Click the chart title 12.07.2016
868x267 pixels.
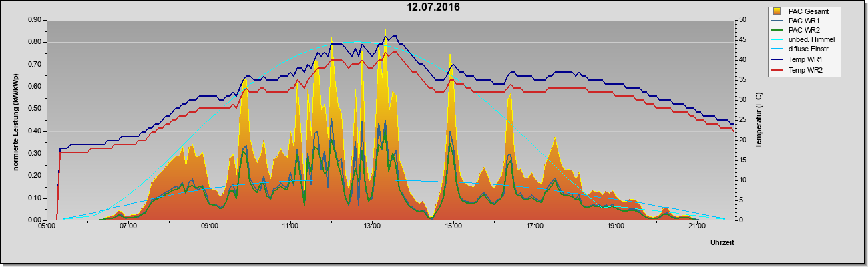pos(434,7)
